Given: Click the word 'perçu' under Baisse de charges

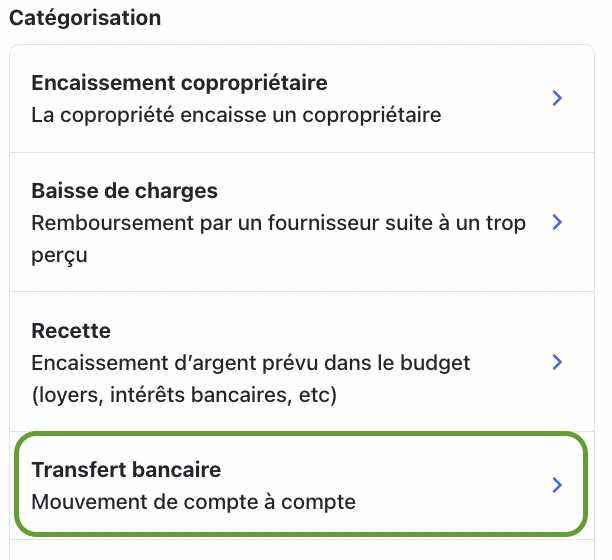Looking at the screenshot, I should pos(59,256).
